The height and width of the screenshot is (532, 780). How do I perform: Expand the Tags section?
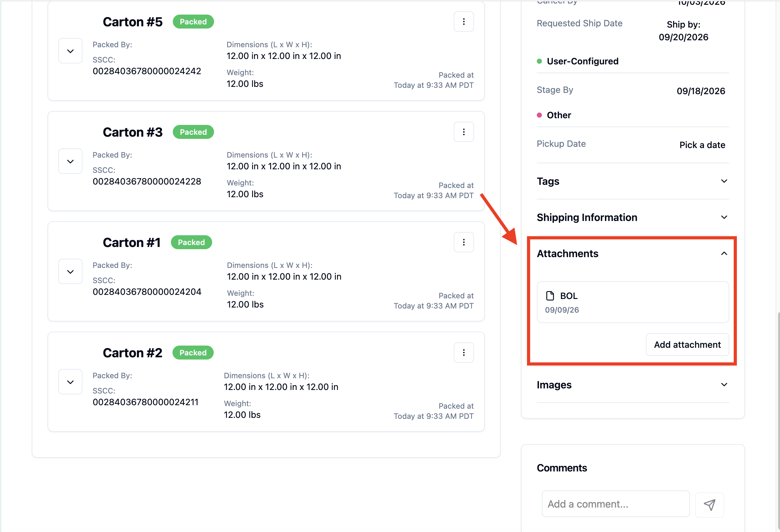(633, 181)
